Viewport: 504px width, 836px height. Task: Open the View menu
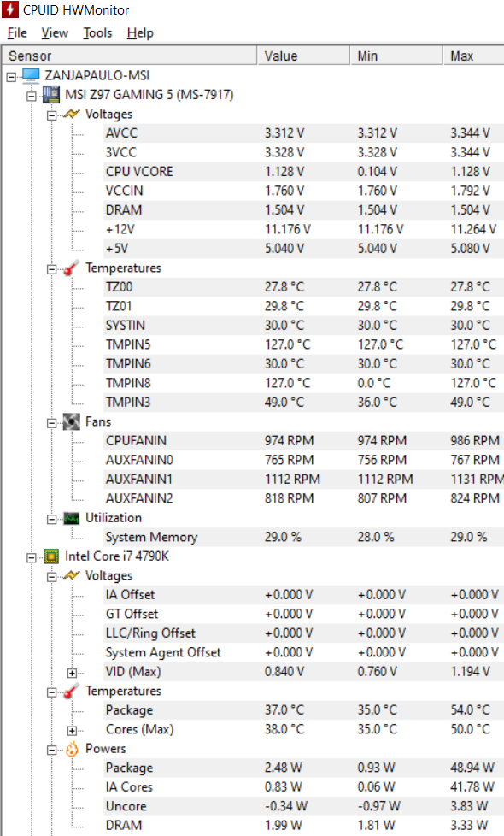coord(55,33)
